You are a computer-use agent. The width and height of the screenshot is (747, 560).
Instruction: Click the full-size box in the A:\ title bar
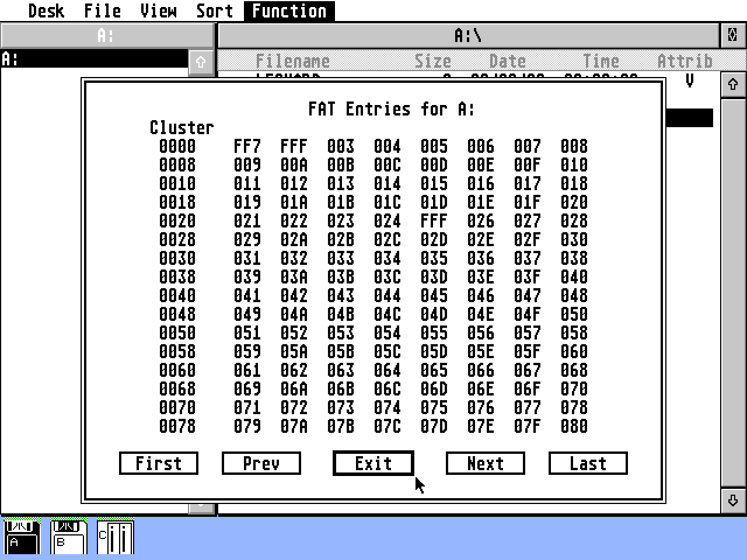732,36
